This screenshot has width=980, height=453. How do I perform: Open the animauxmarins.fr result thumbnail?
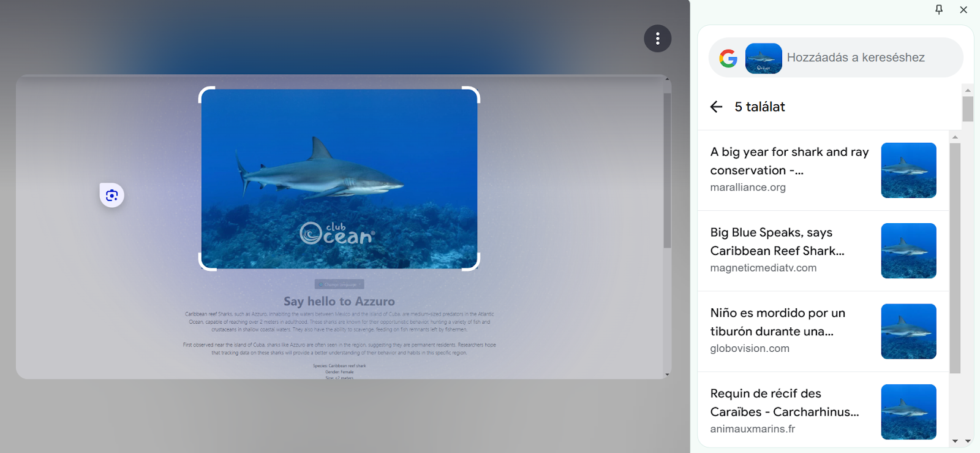[908, 412]
